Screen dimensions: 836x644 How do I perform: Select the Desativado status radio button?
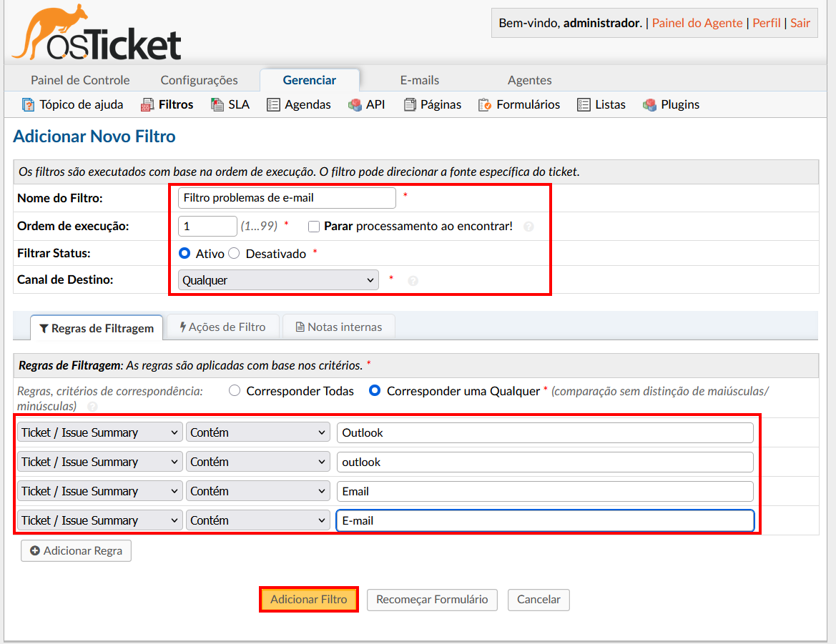click(233, 253)
